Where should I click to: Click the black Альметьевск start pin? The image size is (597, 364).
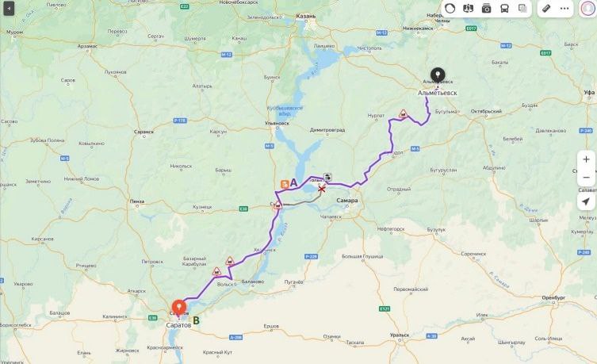438,75
